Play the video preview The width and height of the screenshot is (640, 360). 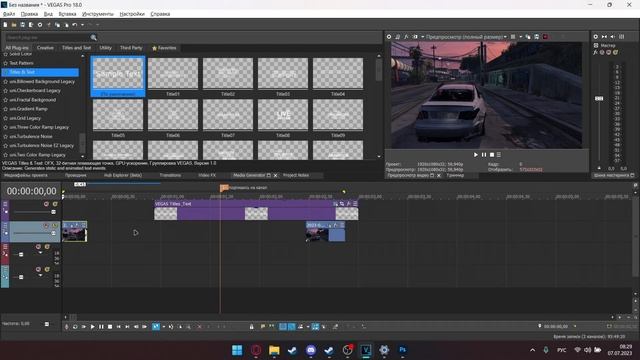pyautogui.click(x=476, y=155)
